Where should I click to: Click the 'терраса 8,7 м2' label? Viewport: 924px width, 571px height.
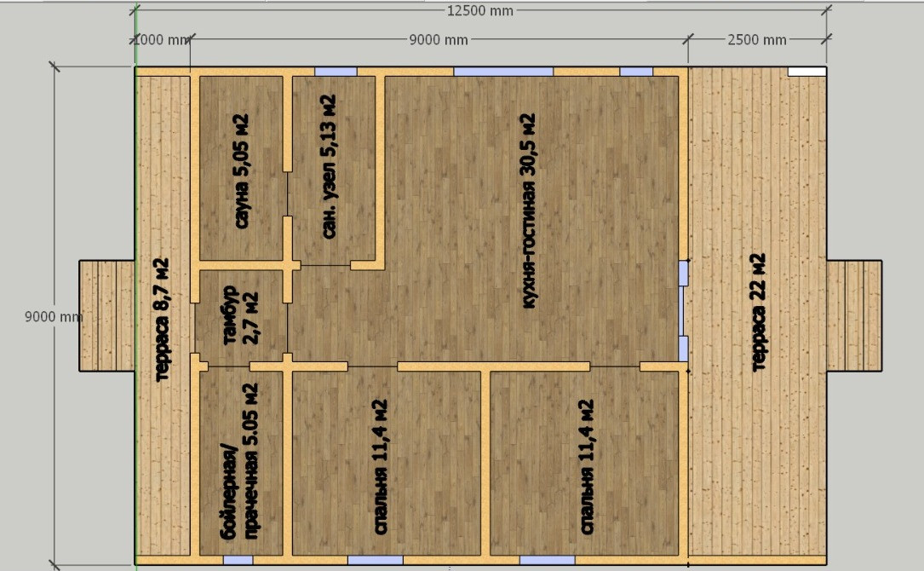coord(161,320)
